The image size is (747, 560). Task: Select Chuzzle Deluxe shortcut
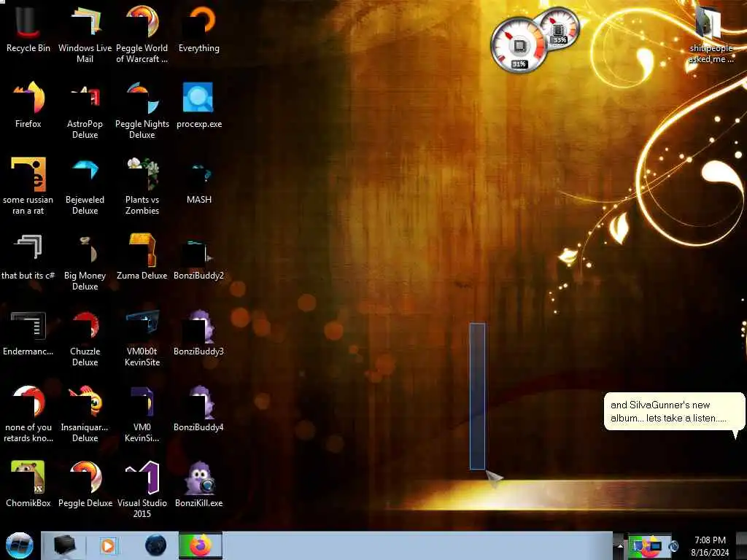pos(85,338)
